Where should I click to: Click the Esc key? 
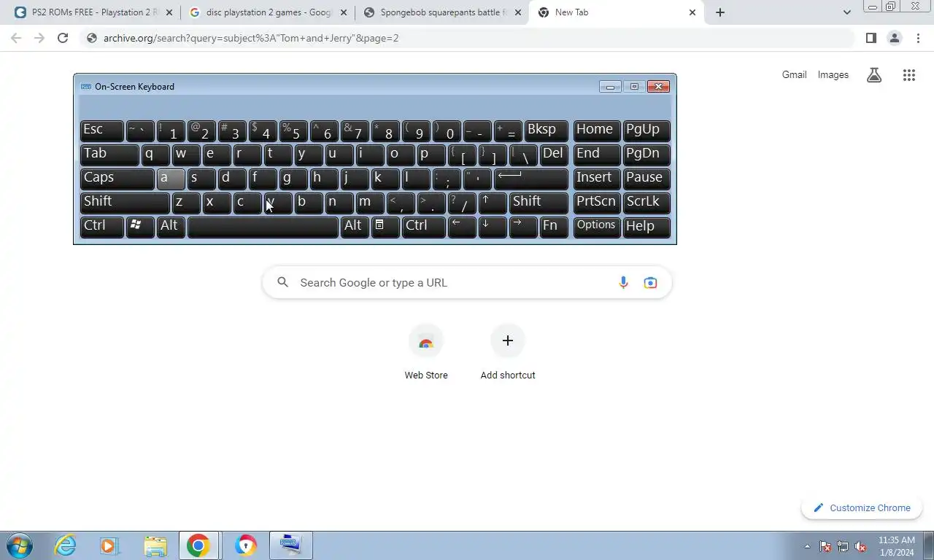pyautogui.click(x=101, y=131)
